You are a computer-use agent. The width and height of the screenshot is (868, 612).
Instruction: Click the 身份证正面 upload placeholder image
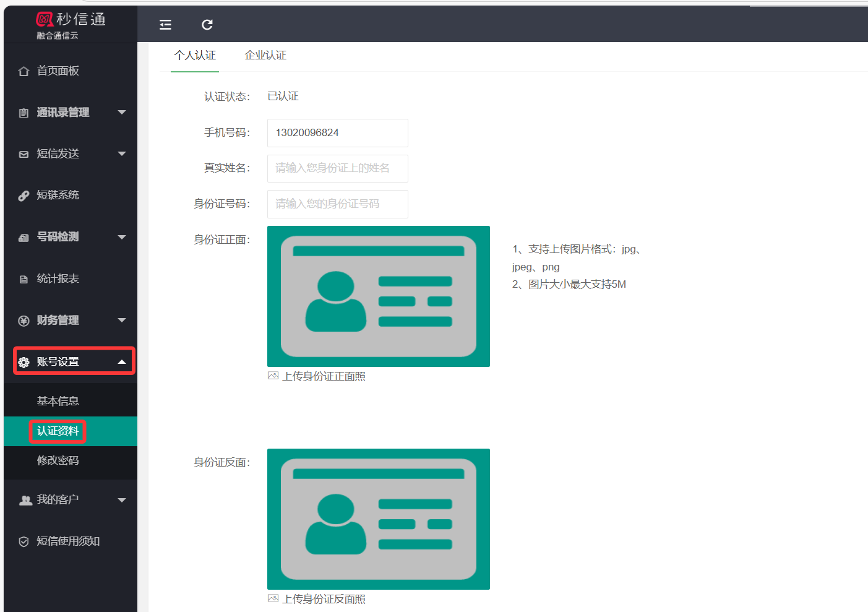pos(378,296)
